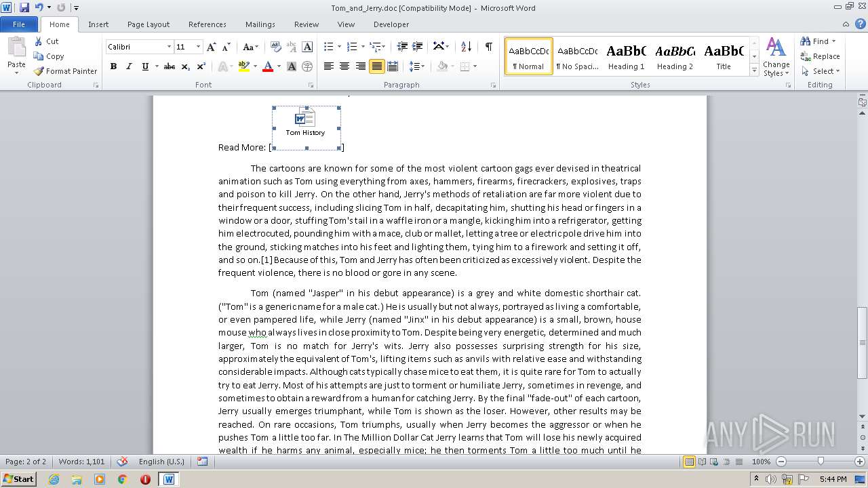Justify the paragraph text

point(376,66)
